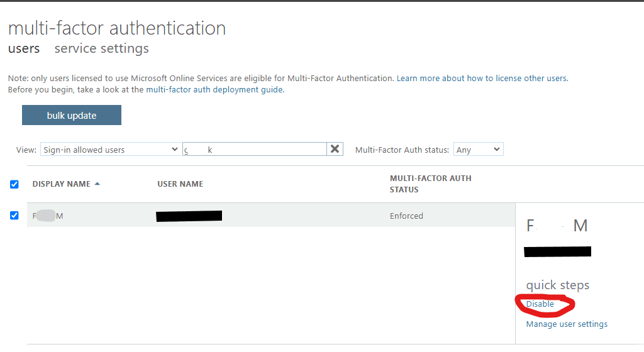Click Disable under quick steps
Screen dimensions: 644x352
[x=540, y=304]
